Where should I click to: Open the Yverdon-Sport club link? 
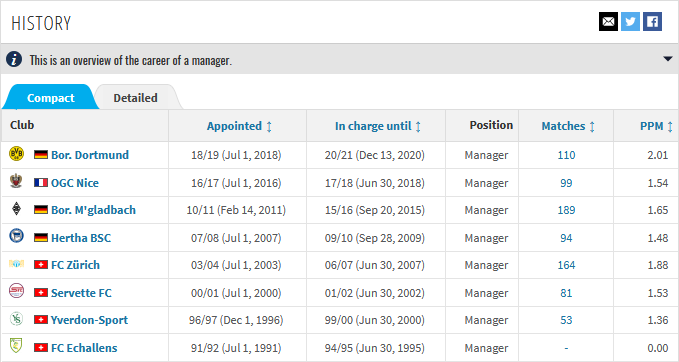[90, 320]
